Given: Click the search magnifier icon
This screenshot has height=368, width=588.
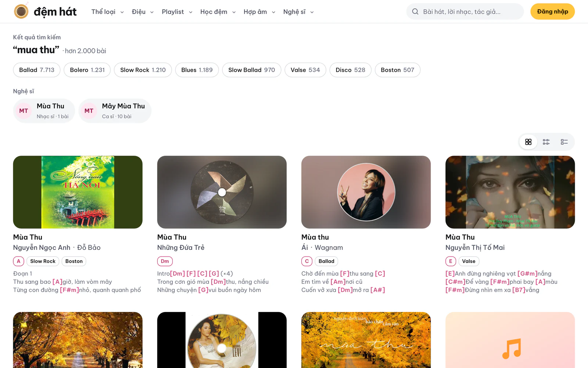Looking at the screenshot, I should [x=415, y=12].
